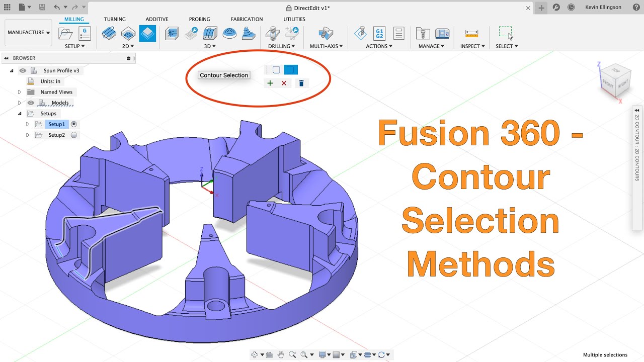Image resolution: width=644 pixels, height=362 pixels.
Task: Switch to the ADDITIVE tab
Action: pyautogui.click(x=157, y=19)
